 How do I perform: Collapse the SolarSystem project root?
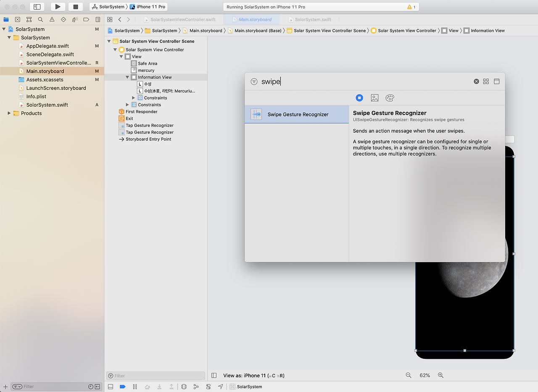click(4, 29)
